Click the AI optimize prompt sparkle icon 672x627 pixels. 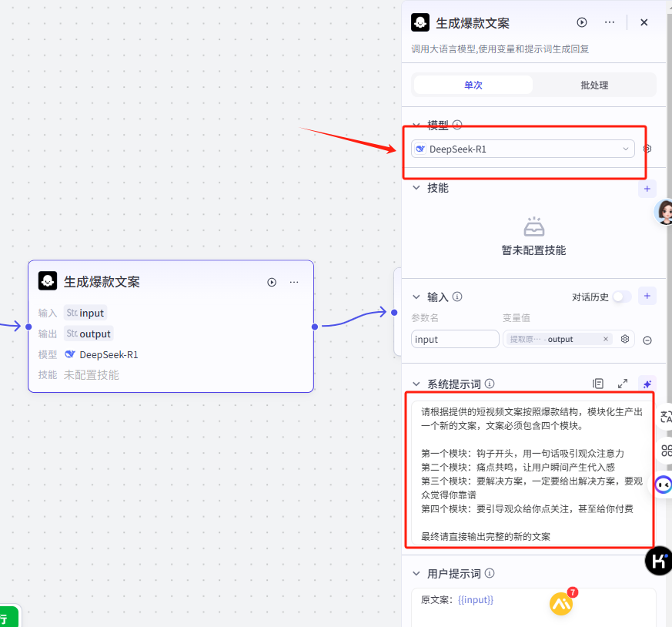tap(647, 384)
